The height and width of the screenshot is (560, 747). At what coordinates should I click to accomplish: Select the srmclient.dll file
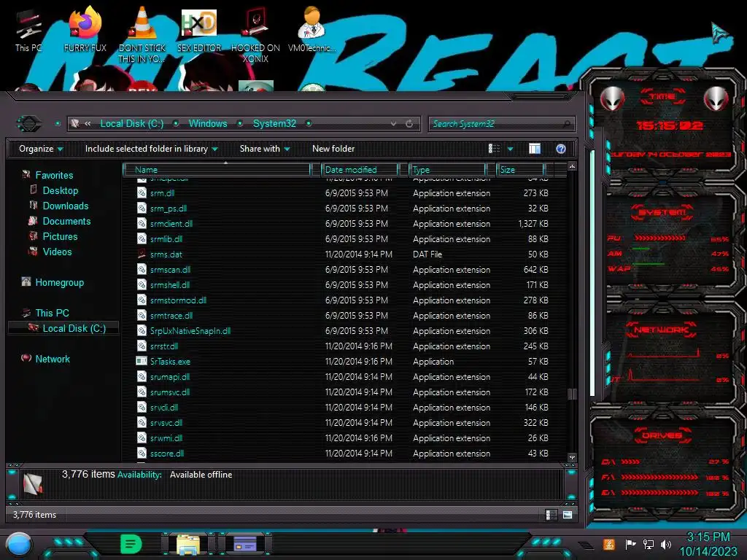pos(171,223)
